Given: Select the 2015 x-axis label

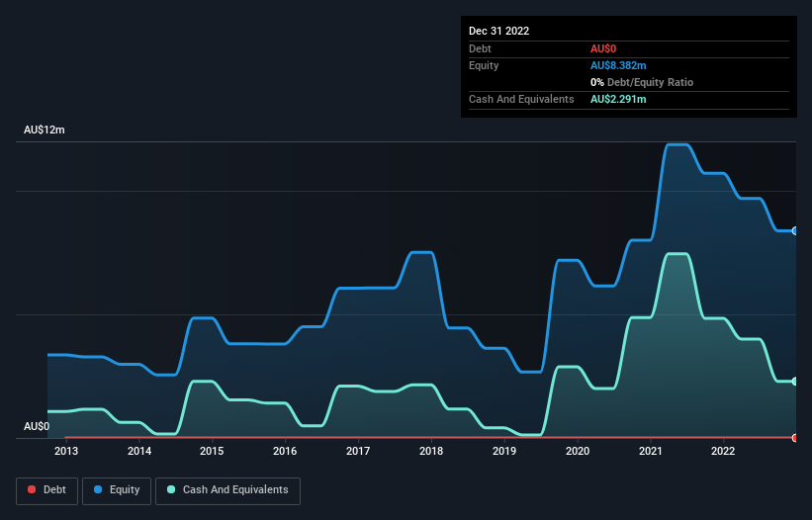Looking at the screenshot, I should [212, 451].
